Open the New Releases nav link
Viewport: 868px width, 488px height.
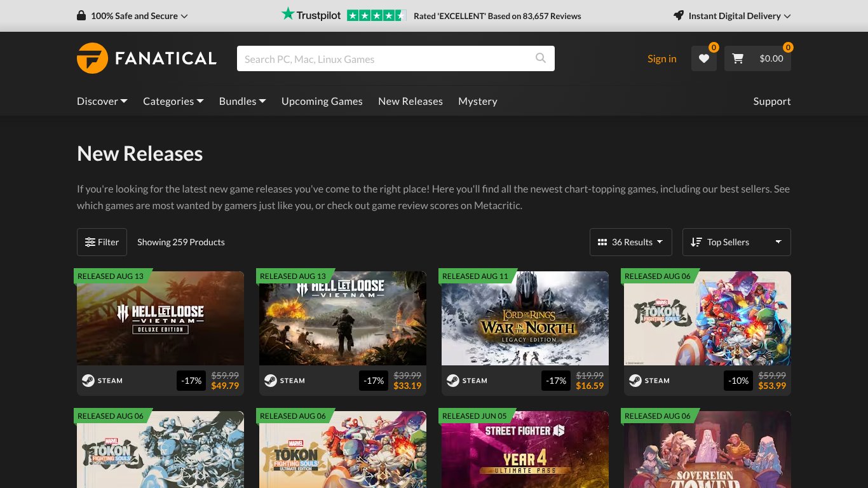pos(410,101)
